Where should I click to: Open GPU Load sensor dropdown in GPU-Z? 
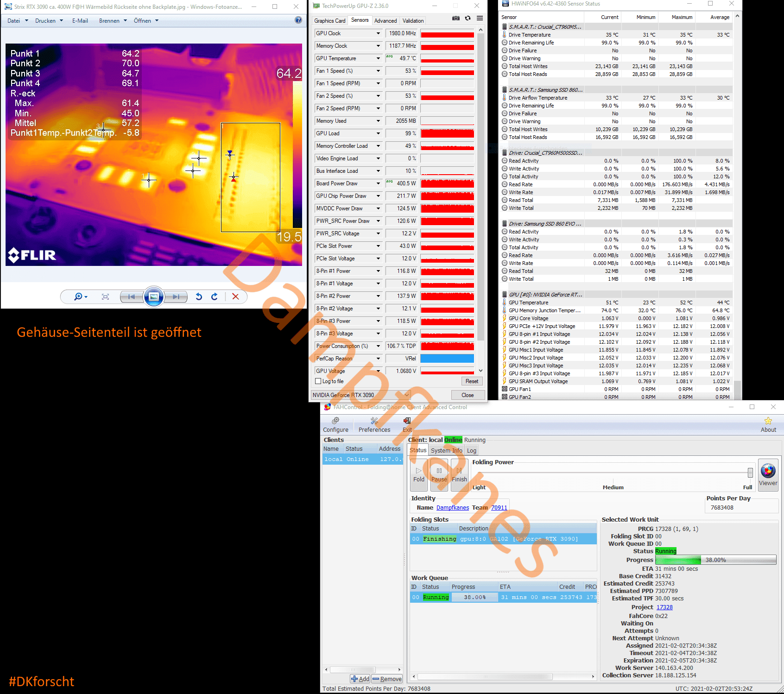point(378,133)
